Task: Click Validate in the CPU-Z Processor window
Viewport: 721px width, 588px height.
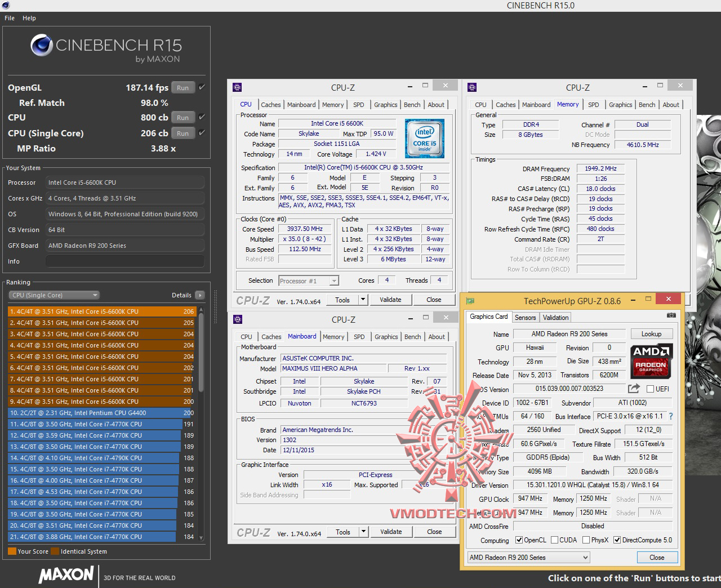Action: (x=391, y=300)
